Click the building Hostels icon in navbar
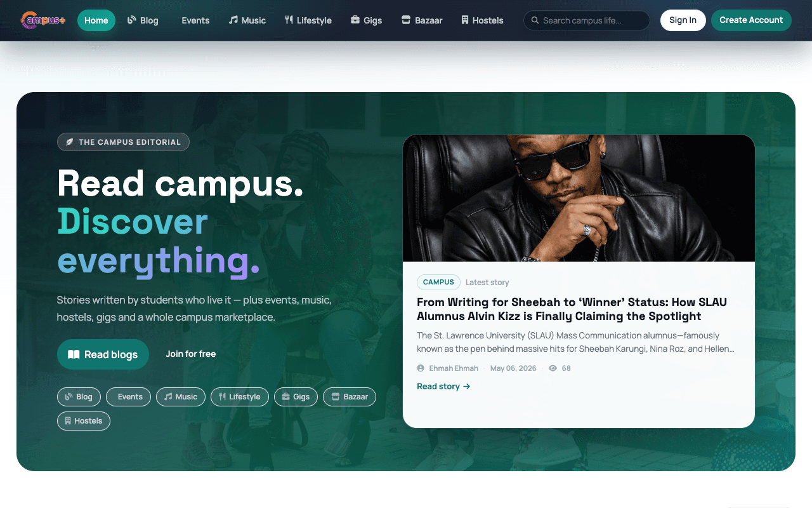The height and width of the screenshot is (508, 812). (465, 20)
